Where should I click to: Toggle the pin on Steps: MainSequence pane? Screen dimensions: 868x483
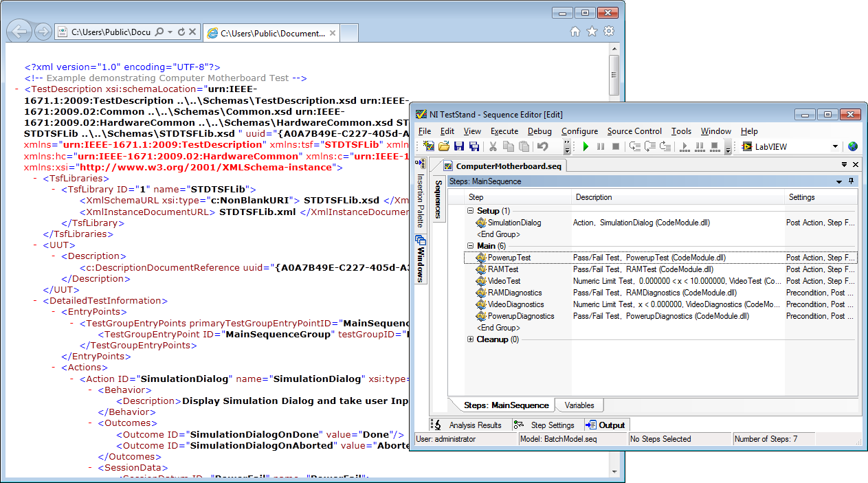click(852, 181)
